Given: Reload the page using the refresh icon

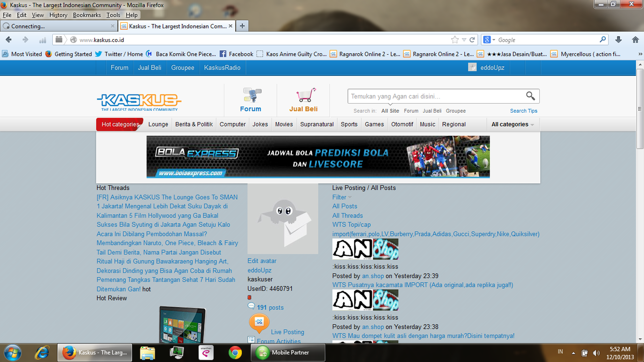Looking at the screenshot, I should coord(472,40).
